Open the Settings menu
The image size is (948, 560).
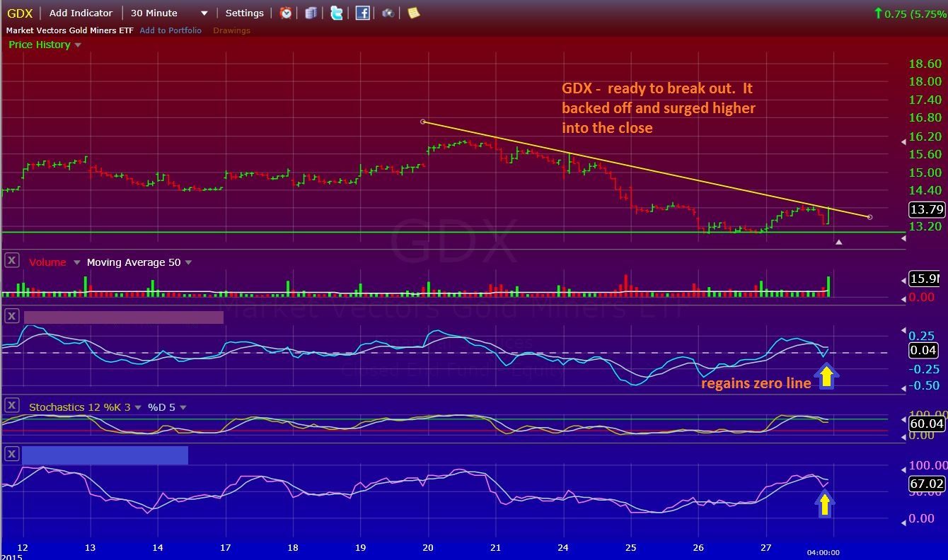click(244, 13)
